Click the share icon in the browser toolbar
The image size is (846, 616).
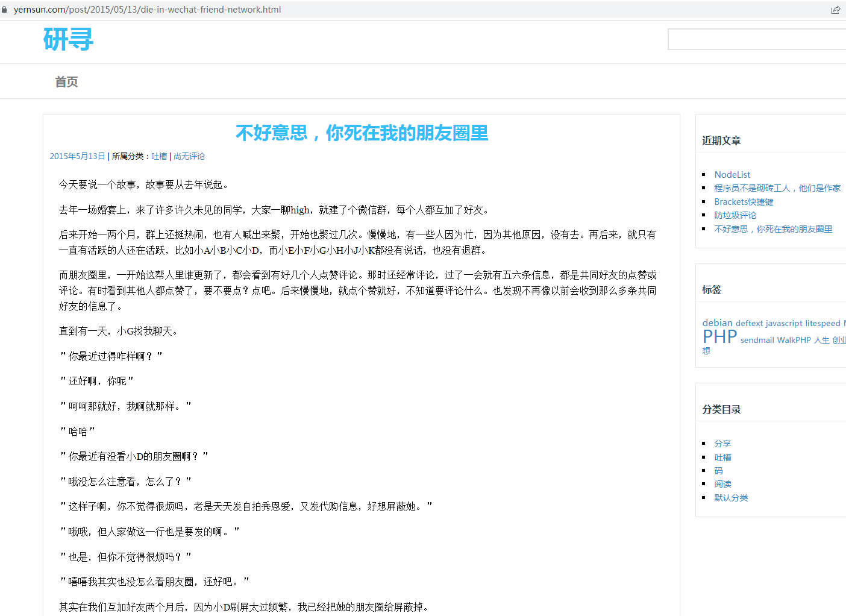pos(836,10)
